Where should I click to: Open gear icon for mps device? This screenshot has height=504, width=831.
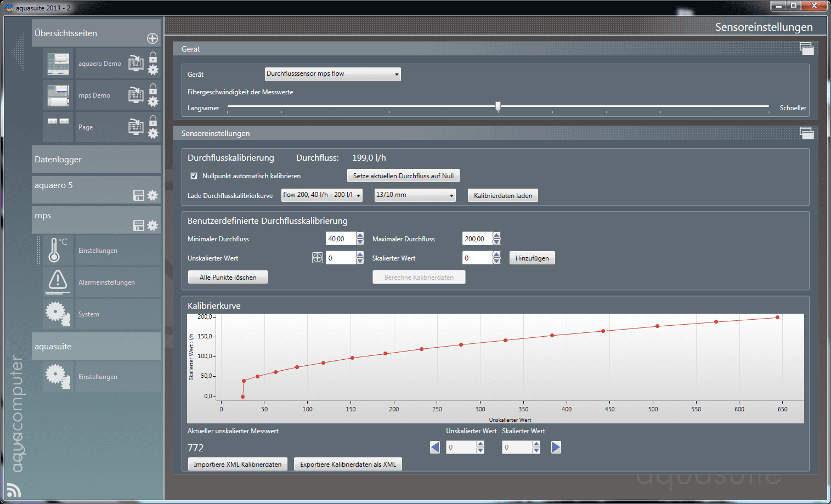(152, 225)
